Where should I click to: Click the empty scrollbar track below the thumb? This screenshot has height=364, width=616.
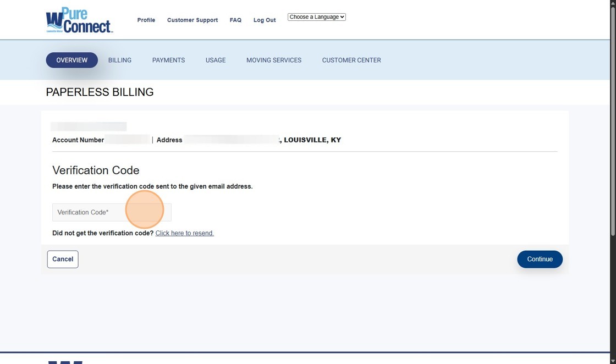(x=613, y=297)
